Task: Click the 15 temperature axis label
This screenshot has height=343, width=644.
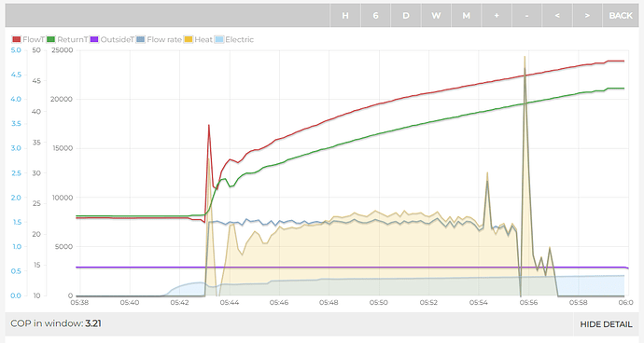Action: (x=36, y=265)
